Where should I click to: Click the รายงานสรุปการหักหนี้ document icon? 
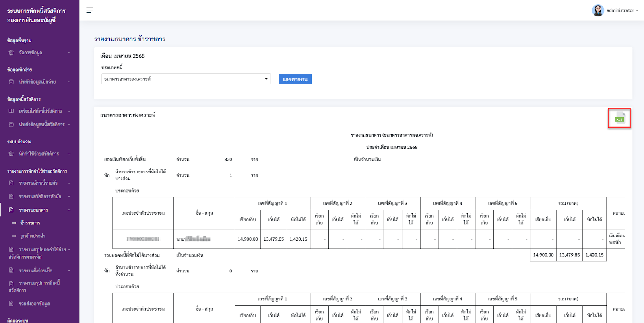point(11,284)
